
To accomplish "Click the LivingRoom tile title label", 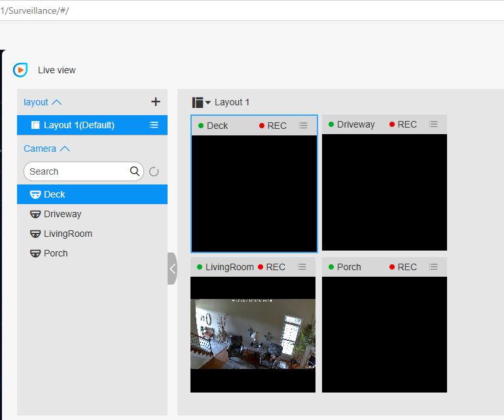I will click(230, 267).
